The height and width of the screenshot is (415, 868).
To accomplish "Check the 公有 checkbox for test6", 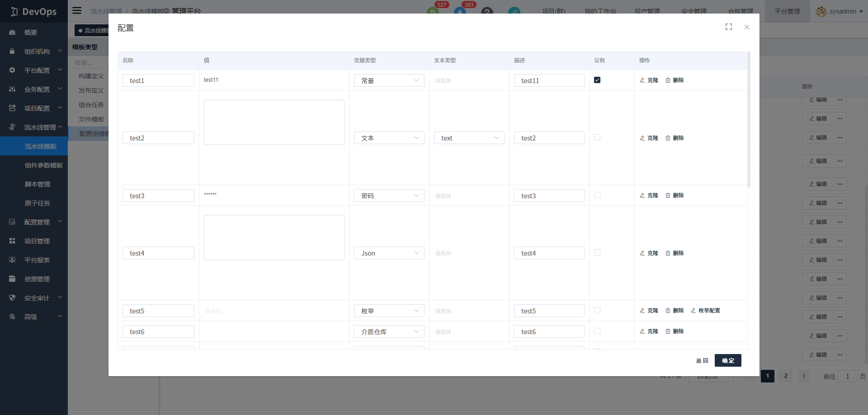I will [x=597, y=331].
